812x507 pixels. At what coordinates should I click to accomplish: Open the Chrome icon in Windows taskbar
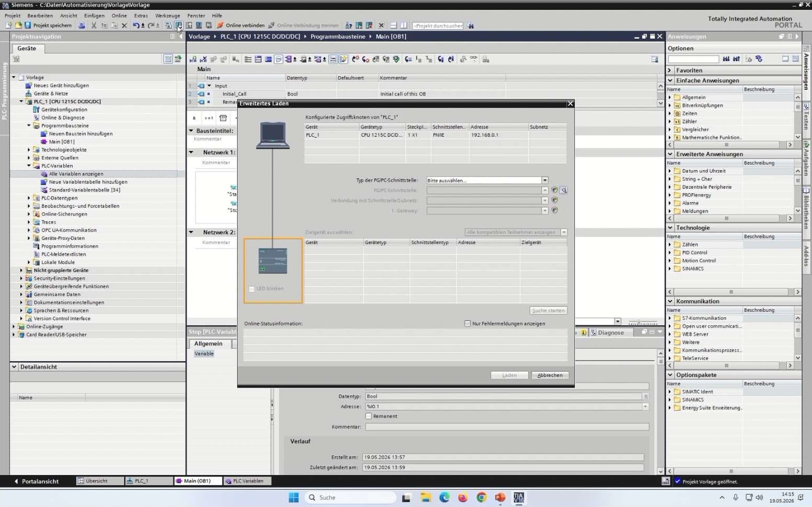pyautogui.click(x=481, y=498)
